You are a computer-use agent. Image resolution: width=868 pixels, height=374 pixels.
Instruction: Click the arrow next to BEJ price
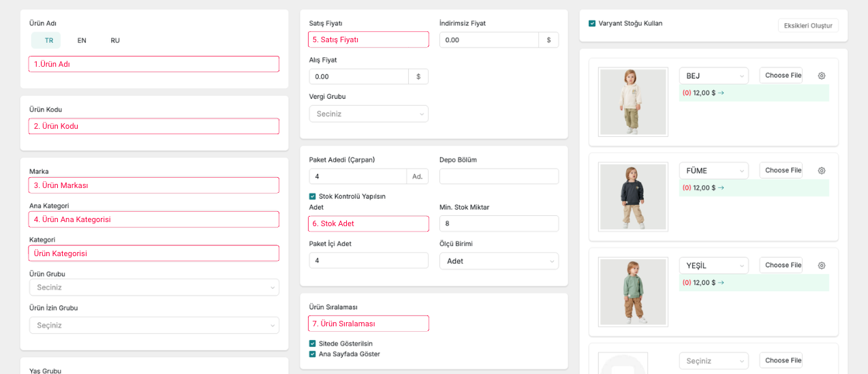721,93
